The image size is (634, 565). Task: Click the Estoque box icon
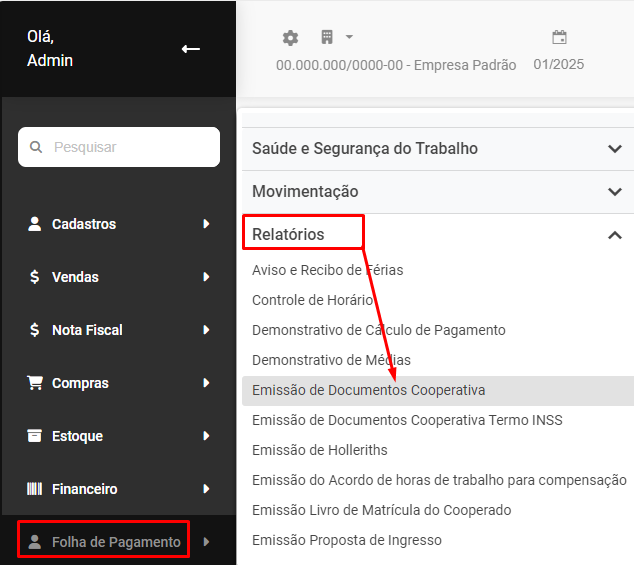[35, 436]
